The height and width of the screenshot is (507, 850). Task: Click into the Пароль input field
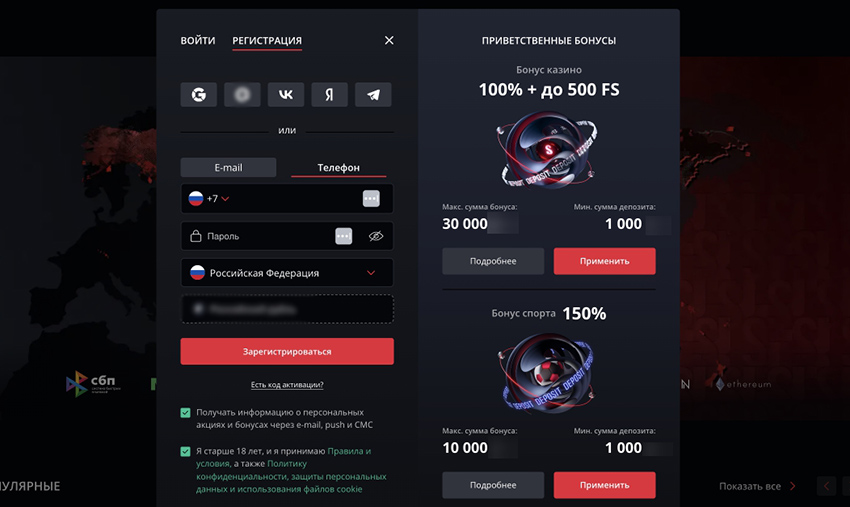(266, 236)
